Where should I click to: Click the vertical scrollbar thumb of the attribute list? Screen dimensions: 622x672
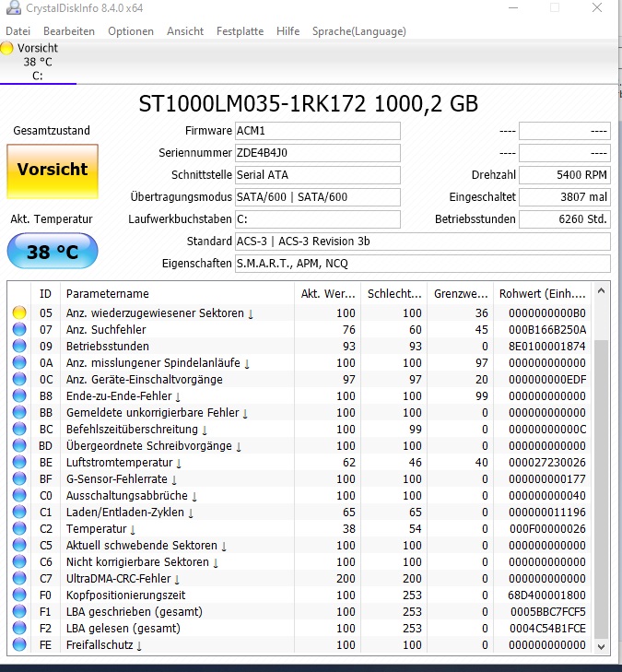[x=601, y=489]
